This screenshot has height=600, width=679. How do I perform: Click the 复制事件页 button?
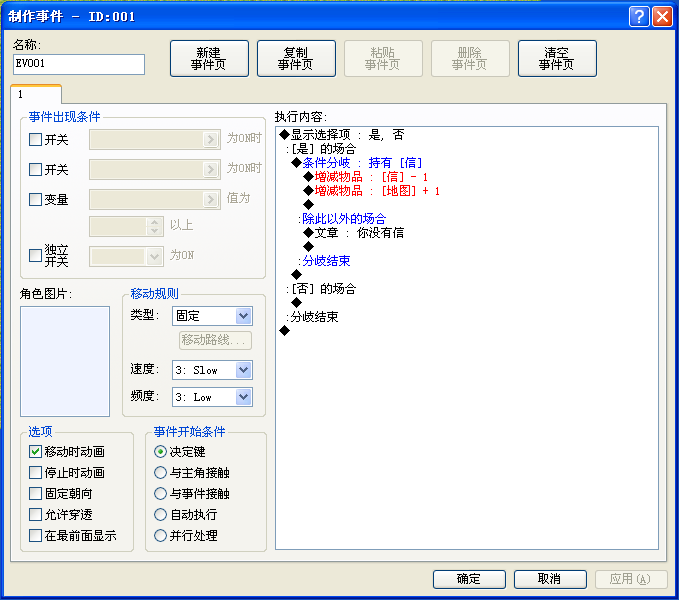coord(296,59)
